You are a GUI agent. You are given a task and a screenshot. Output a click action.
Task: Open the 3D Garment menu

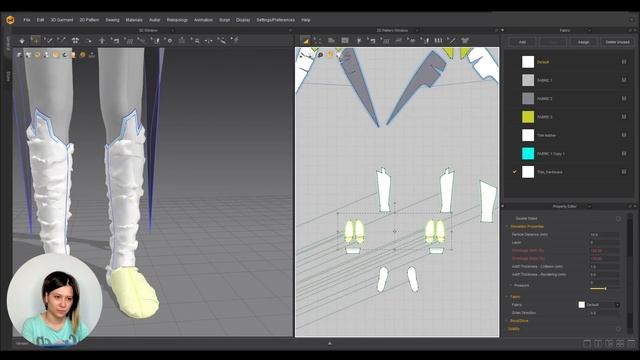(x=62, y=20)
